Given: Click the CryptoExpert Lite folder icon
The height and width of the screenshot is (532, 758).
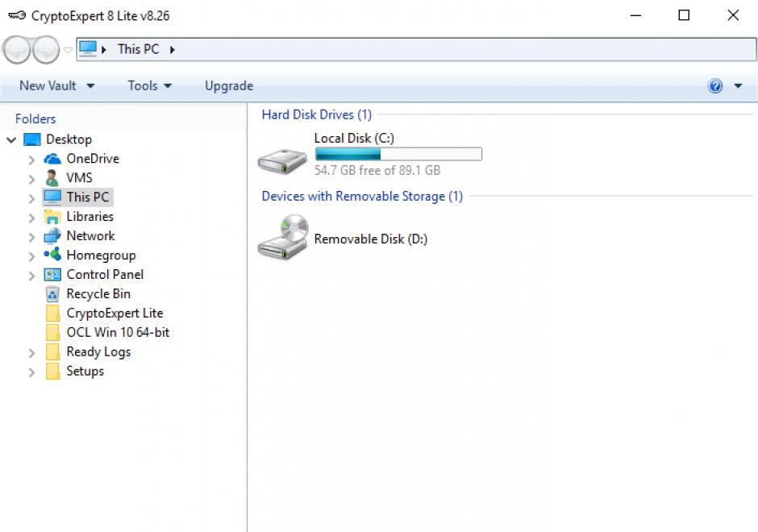Looking at the screenshot, I should pos(52,313).
